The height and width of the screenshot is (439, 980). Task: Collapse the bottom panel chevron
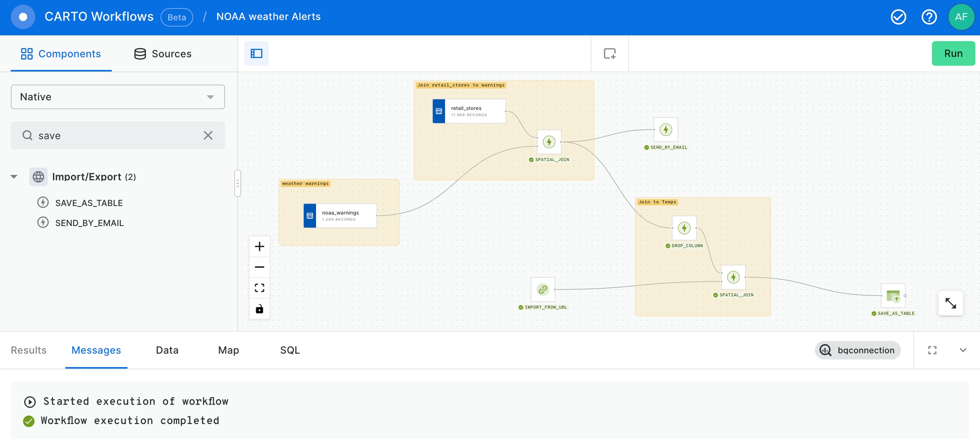pos(963,350)
